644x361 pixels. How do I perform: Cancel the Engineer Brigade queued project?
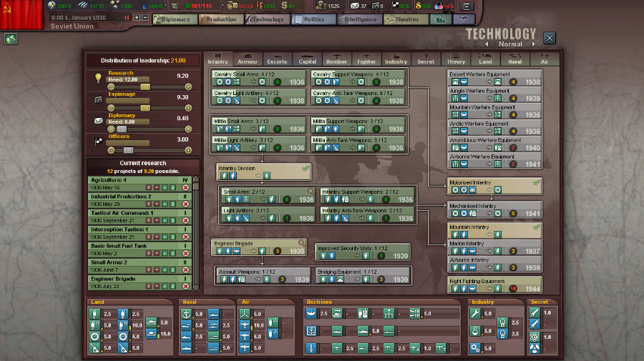tap(185, 286)
